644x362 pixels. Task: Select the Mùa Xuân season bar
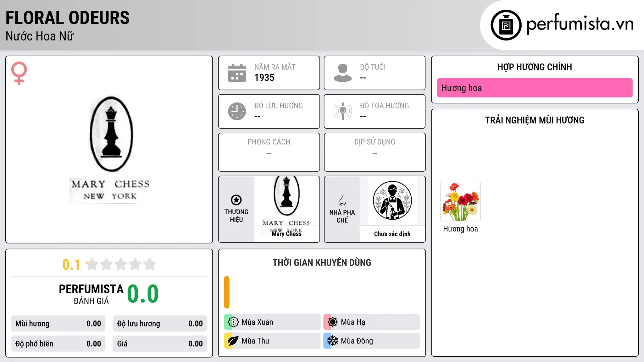(272, 322)
